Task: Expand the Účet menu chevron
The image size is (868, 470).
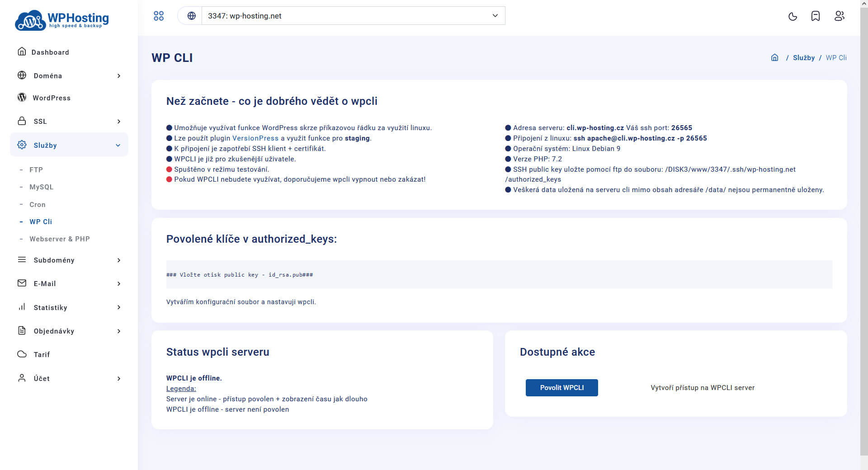Action: tap(119, 379)
